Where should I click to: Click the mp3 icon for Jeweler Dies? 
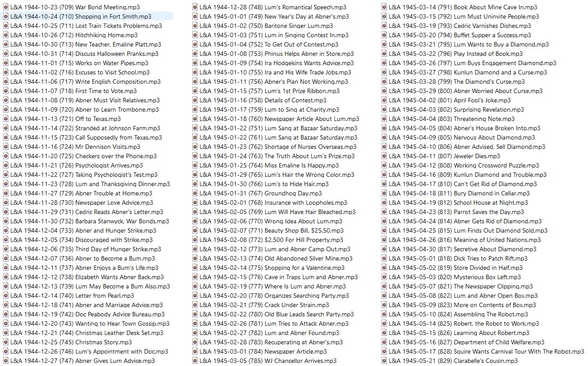(384, 156)
